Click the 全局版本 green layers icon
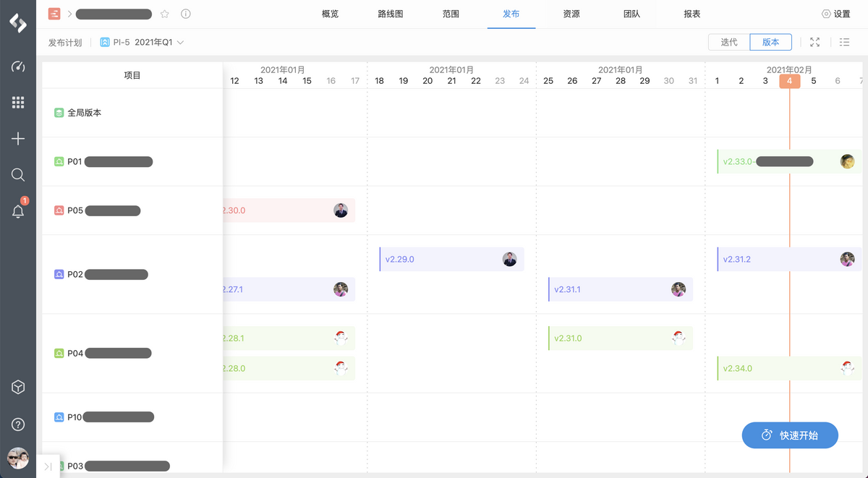 tap(59, 113)
